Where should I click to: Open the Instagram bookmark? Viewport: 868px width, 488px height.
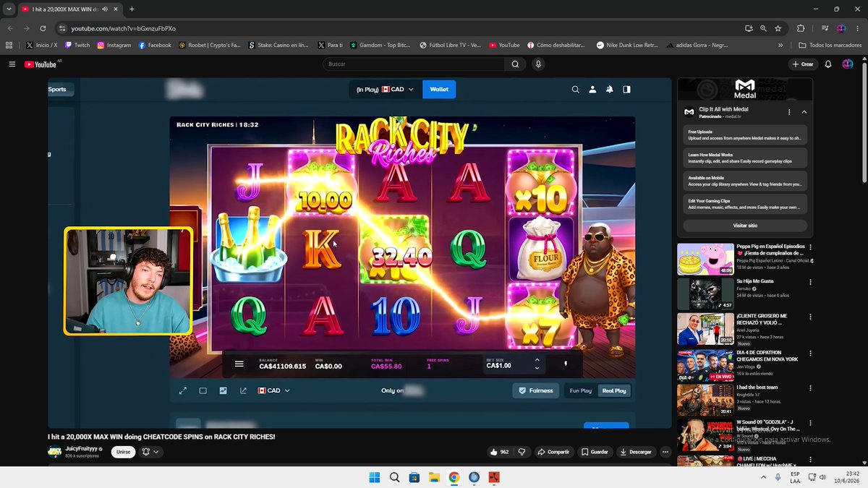(x=114, y=45)
